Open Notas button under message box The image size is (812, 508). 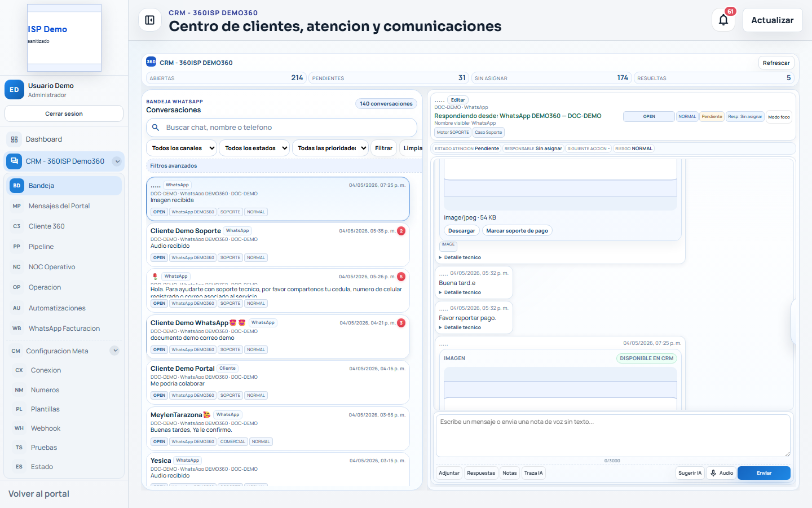[x=510, y=473]
